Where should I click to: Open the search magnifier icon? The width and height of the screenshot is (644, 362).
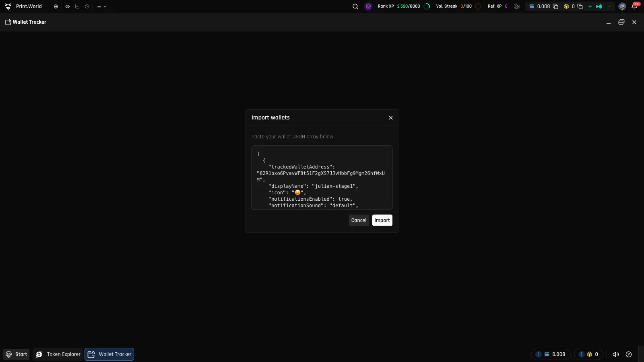click(355, 6)
